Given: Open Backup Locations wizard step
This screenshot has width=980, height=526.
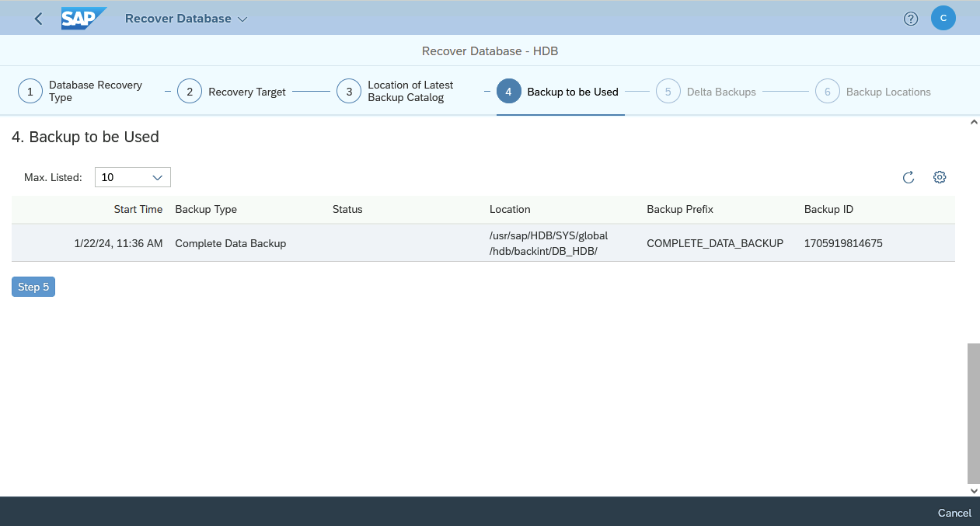Looking at the screenshot, I should coord(888,92).
